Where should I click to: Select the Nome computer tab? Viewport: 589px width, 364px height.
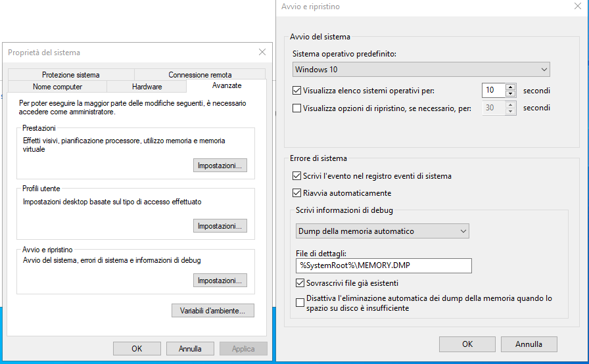(x=57, y=87)
